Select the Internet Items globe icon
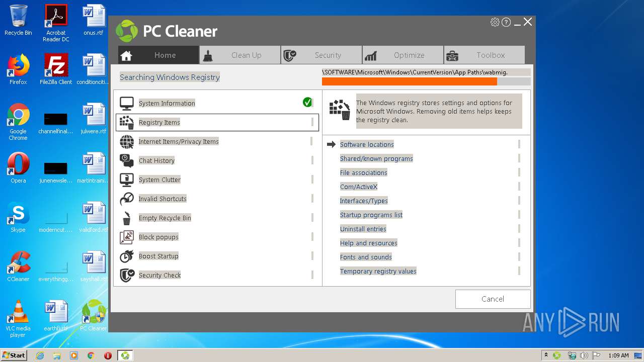 [127, 141]
